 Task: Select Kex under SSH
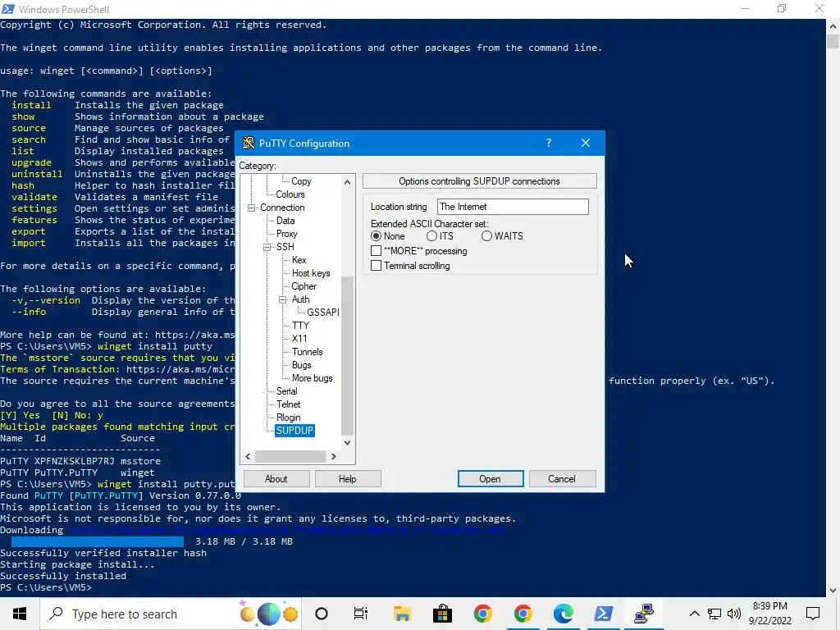click(299, 260)
